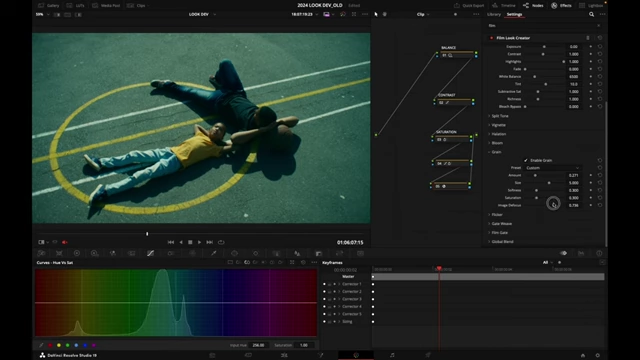
Task: Select the yellow hue swatch under curves
Action: click(x=59, y=345)
